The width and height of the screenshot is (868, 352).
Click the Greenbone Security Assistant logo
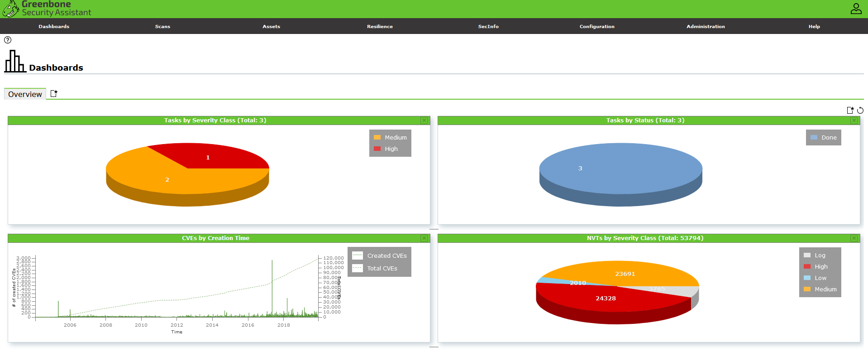[x=47, y=9]
